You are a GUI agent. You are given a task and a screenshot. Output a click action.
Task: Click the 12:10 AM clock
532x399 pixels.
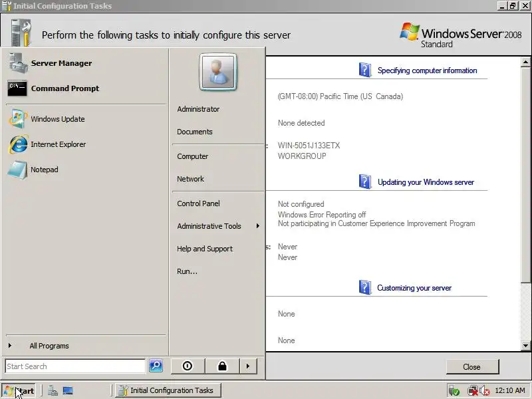point(510,390)
